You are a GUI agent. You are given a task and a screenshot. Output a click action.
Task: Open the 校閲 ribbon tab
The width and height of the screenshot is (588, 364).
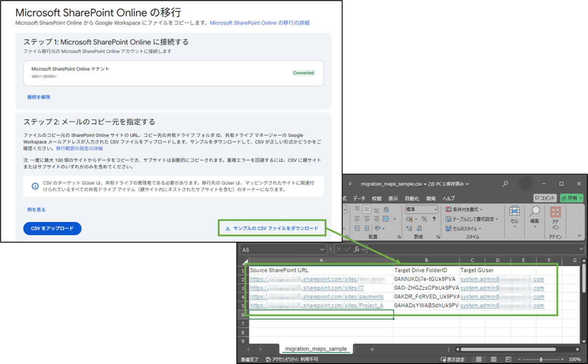tap(376, 198)
